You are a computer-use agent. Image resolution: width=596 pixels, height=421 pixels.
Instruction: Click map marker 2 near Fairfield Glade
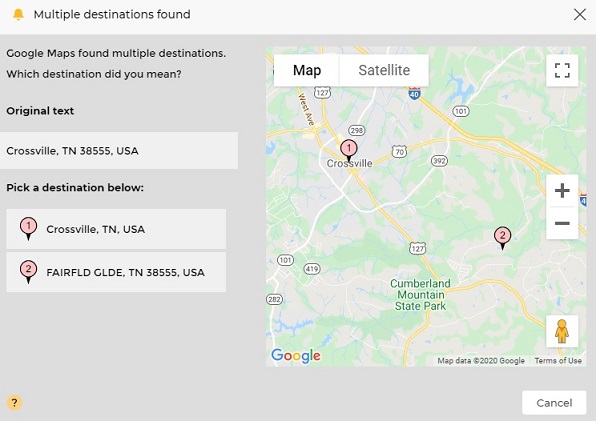pyautogui.click(x=502, y=238)
